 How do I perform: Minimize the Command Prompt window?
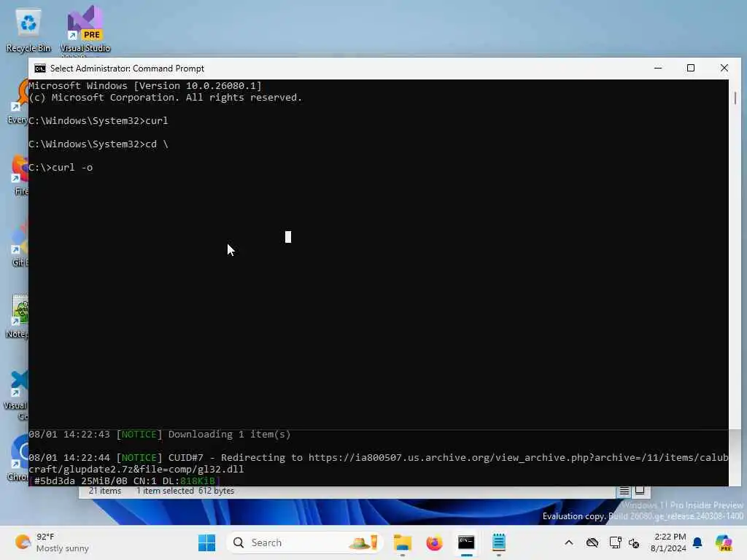click(x=658, y=68)
